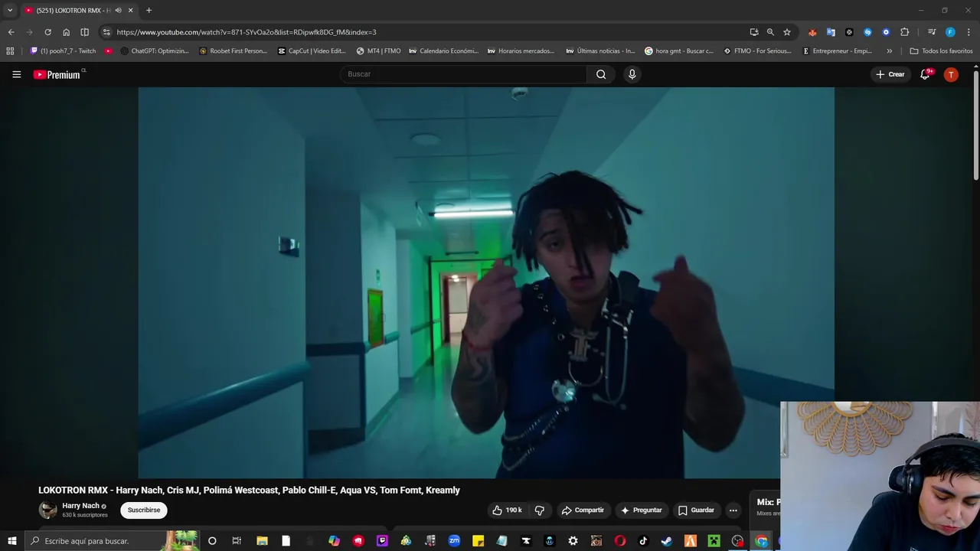Subscribe with the Suscribirse button
The width and height of the screenshot is (980, 551).
144,510
